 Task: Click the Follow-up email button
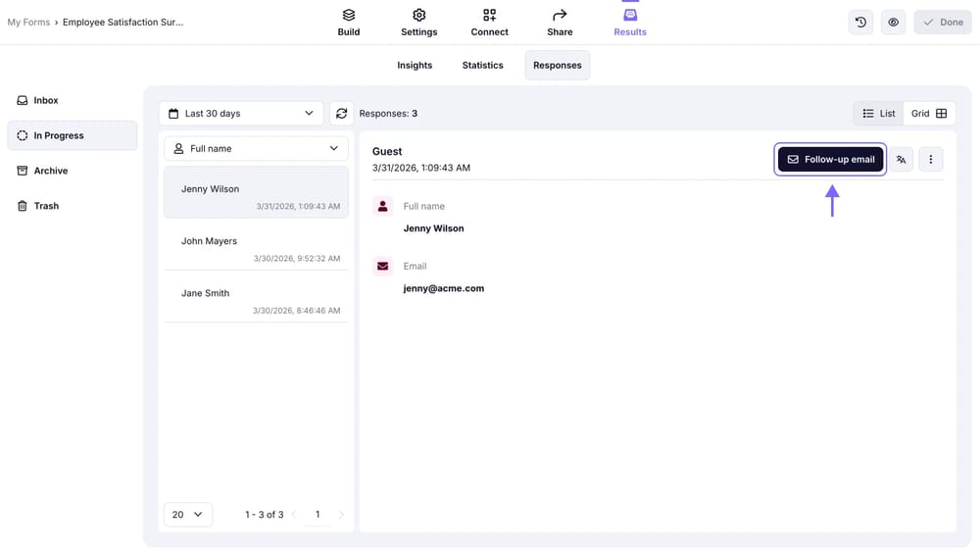tap(830, 160)
